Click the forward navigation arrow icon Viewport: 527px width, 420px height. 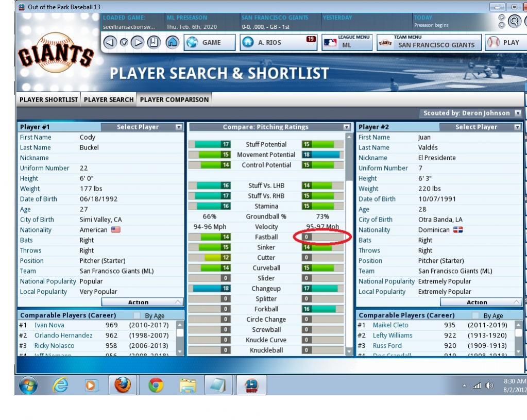pos(137,43)
